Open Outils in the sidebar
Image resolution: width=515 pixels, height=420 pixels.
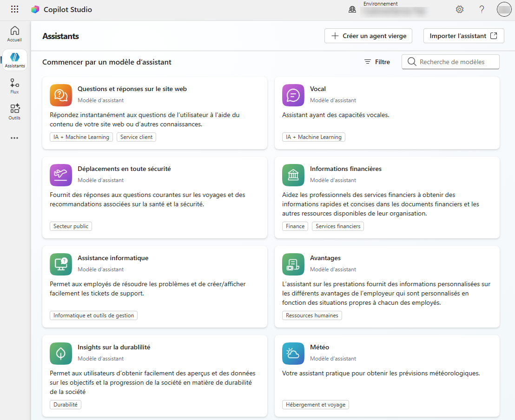tap(14, 112)
